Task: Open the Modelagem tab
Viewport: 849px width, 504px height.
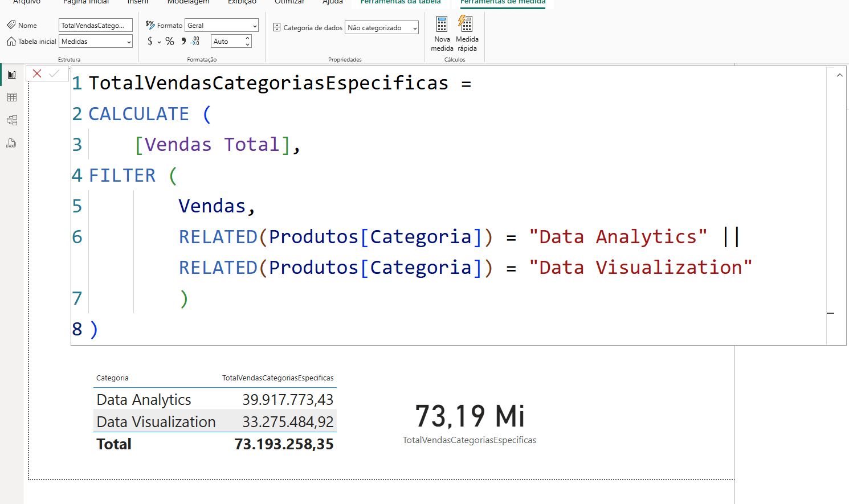Action: pos(188,2)
